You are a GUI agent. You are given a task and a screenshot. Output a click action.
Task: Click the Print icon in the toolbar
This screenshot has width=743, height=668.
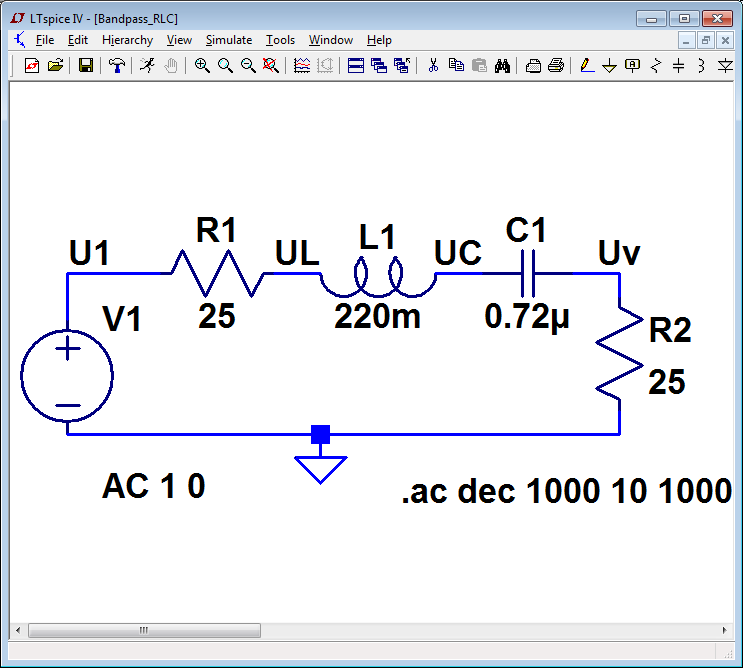(556, 65)
